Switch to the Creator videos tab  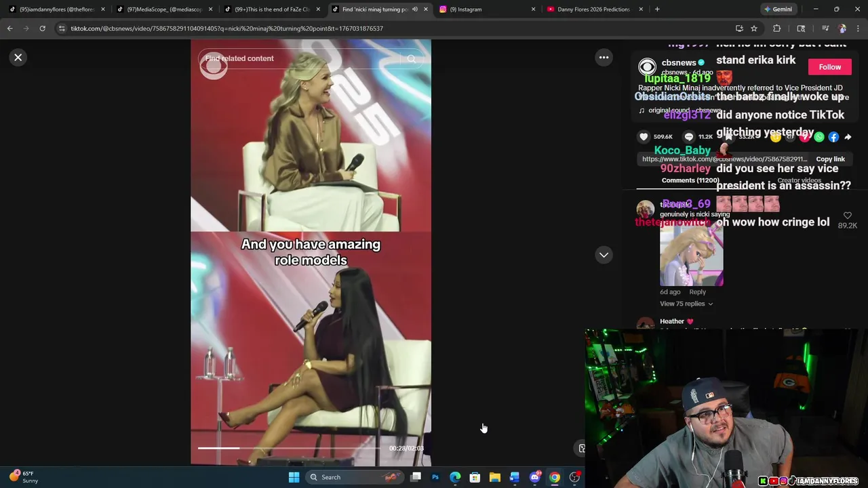[799, 180]
